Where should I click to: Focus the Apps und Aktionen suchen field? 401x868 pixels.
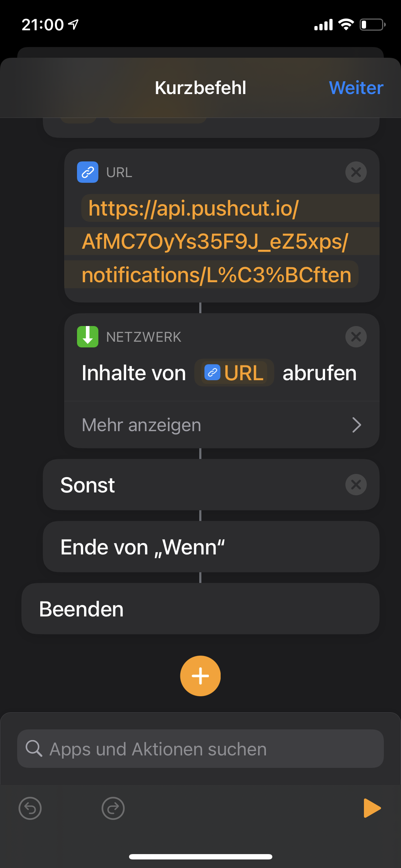coord(200,749)
